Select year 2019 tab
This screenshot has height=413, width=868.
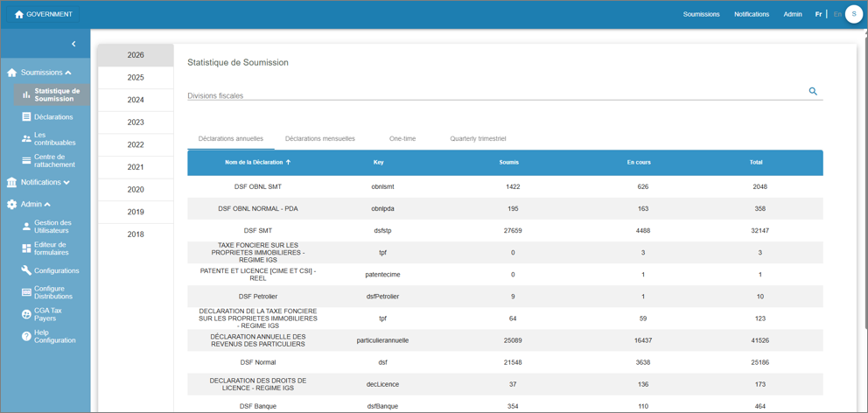[x=136, y=212]
